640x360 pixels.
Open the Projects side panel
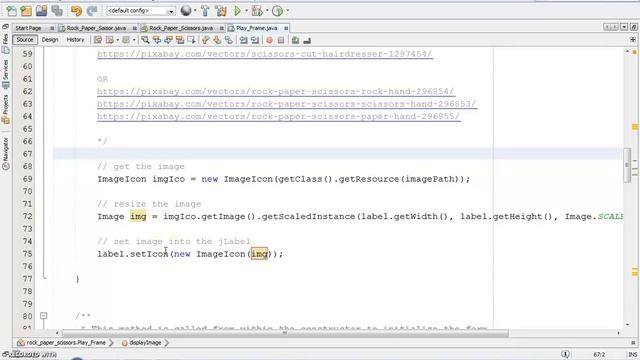(5, 109)
